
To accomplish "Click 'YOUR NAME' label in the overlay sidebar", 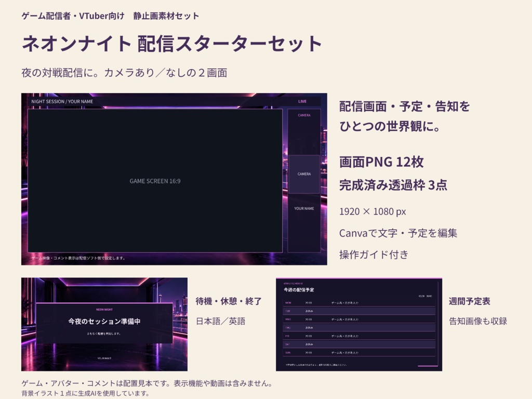I will pos(304,208).
